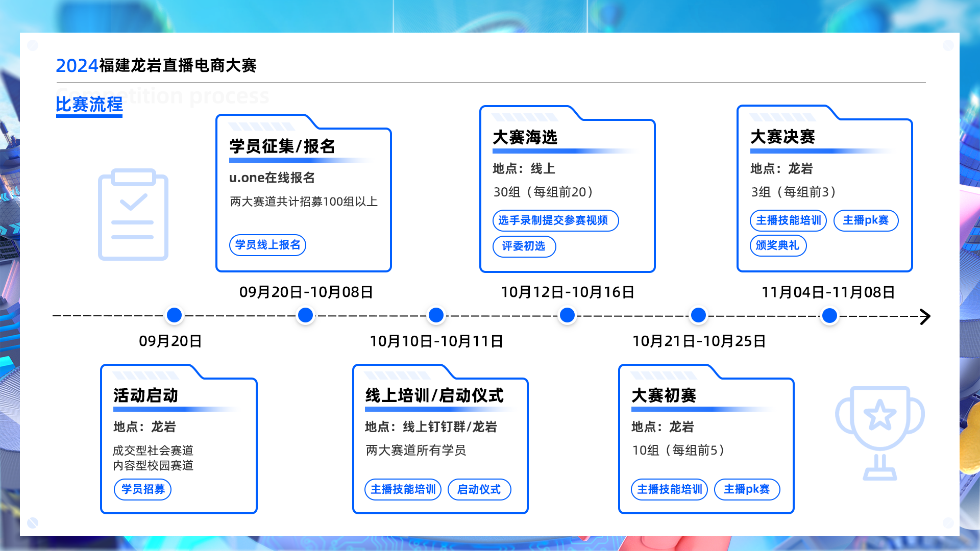This screenshot has height=551, width=980.
Task: Click the timeline dot for 09月20日
Action: tap(174, 315)
